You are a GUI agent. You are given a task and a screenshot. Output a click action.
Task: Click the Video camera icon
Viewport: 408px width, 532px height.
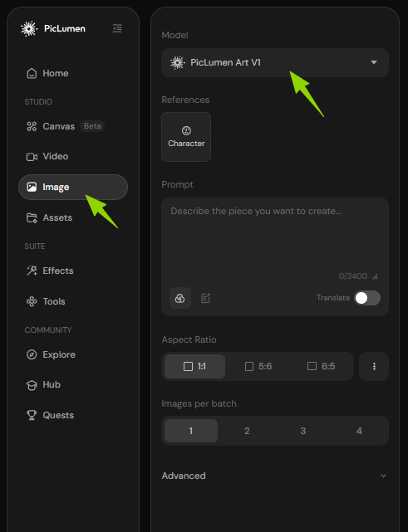click(x=32, y=157)
